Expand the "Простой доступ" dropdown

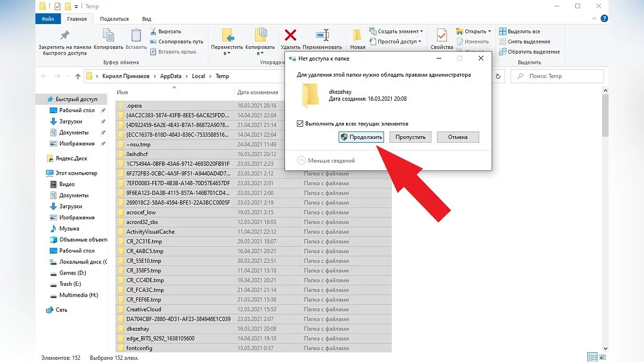[396, 41]
